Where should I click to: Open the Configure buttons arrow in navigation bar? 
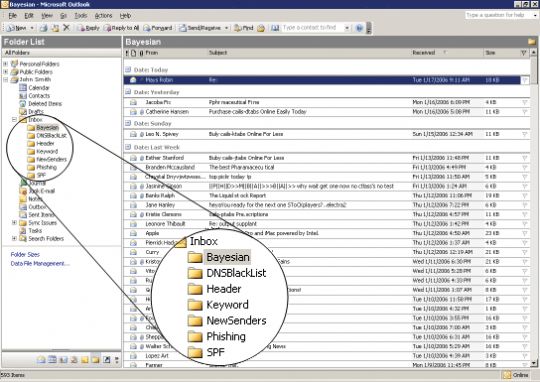click(117, 360)
